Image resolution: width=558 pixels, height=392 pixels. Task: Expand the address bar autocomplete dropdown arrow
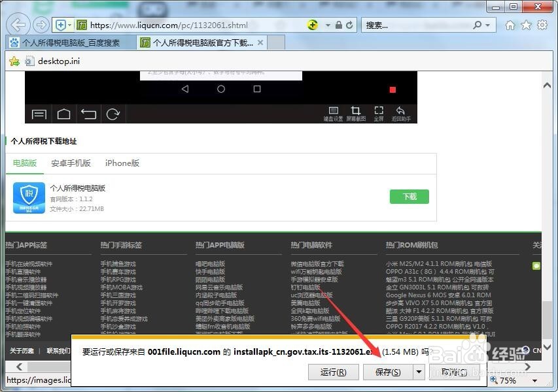(328, 25)
